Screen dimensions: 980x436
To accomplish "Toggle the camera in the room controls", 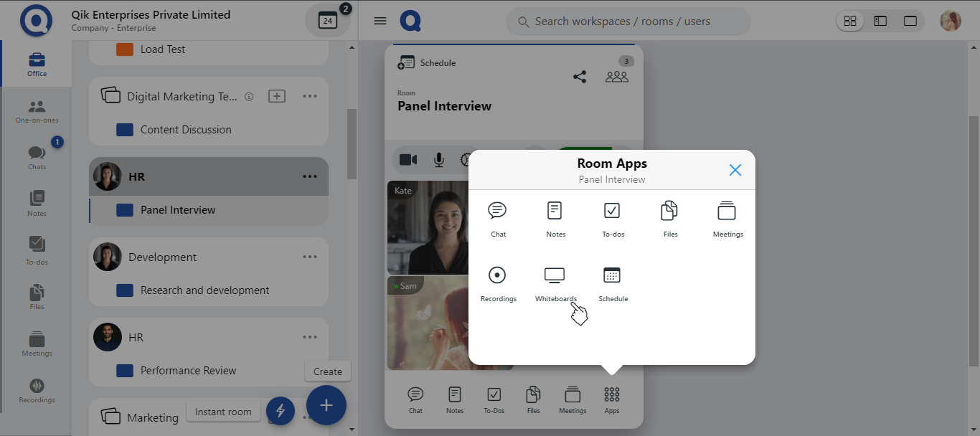I will 408,160.
